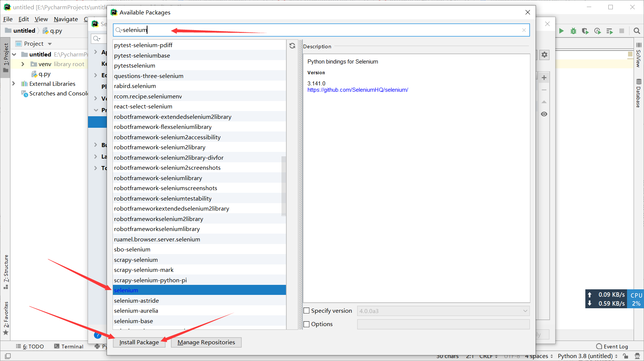Enable the Specify version checkbox

307,311
